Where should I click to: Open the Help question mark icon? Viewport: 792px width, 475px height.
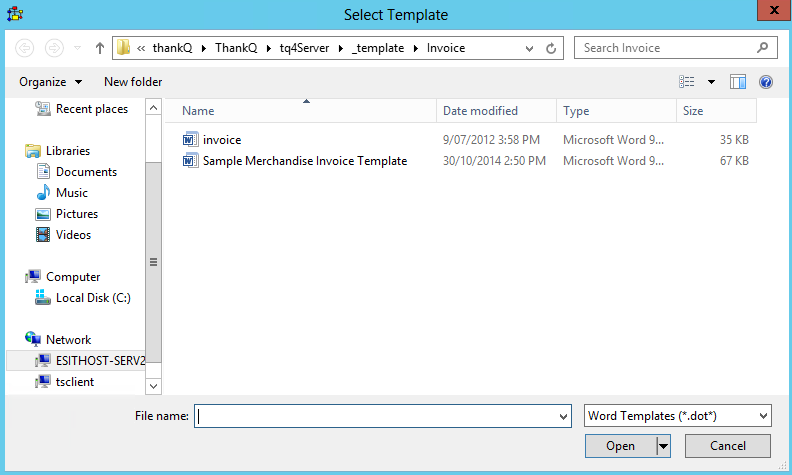tap(765, 82)
